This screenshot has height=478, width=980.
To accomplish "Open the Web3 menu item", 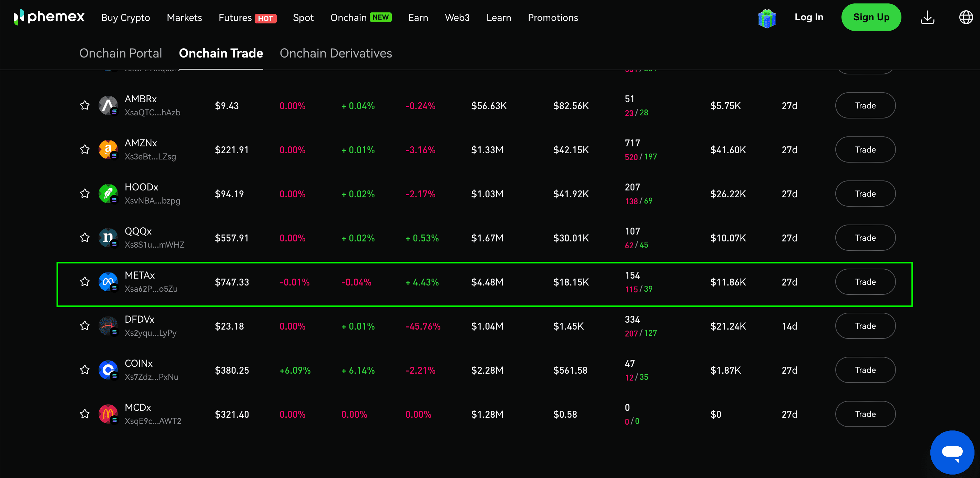I will [x=457, y=18].
